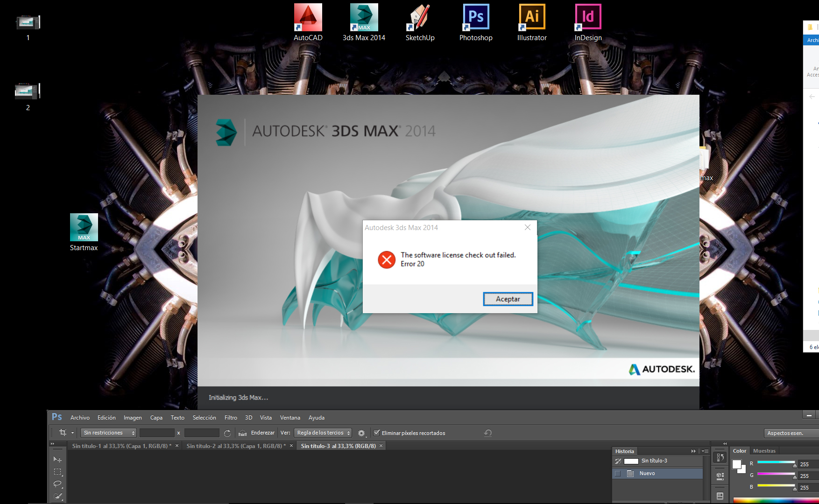Toggle Eliminar píxeles recortados checkbox
The image size is (819, 504).
[377, 433]
